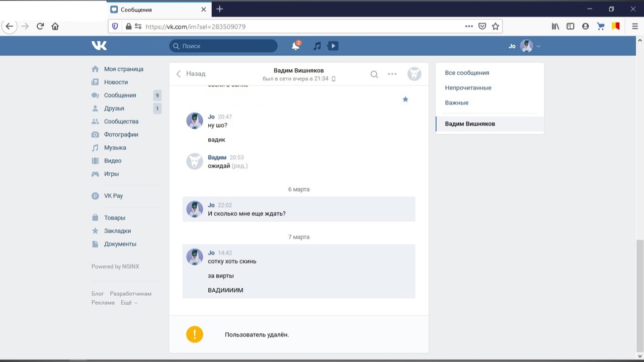Mark message as important with star icon
644x362 pixels.
coord(405,100)
